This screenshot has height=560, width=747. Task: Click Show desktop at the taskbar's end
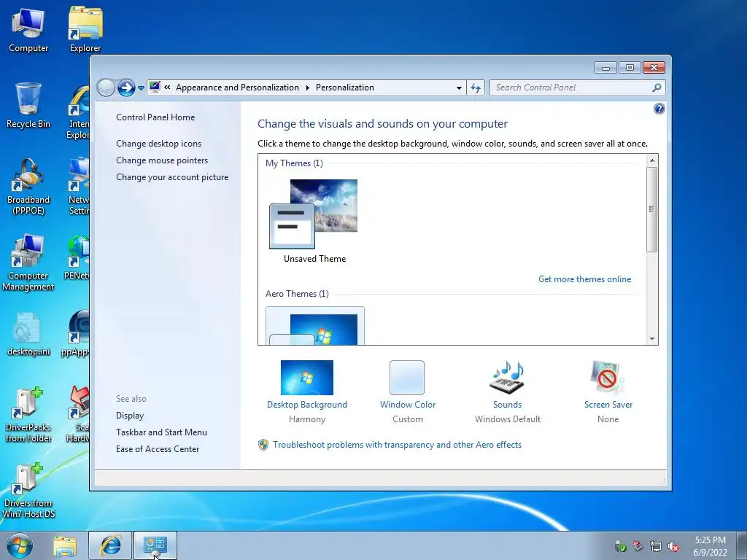pyautogui.click(x=742, y=545)
